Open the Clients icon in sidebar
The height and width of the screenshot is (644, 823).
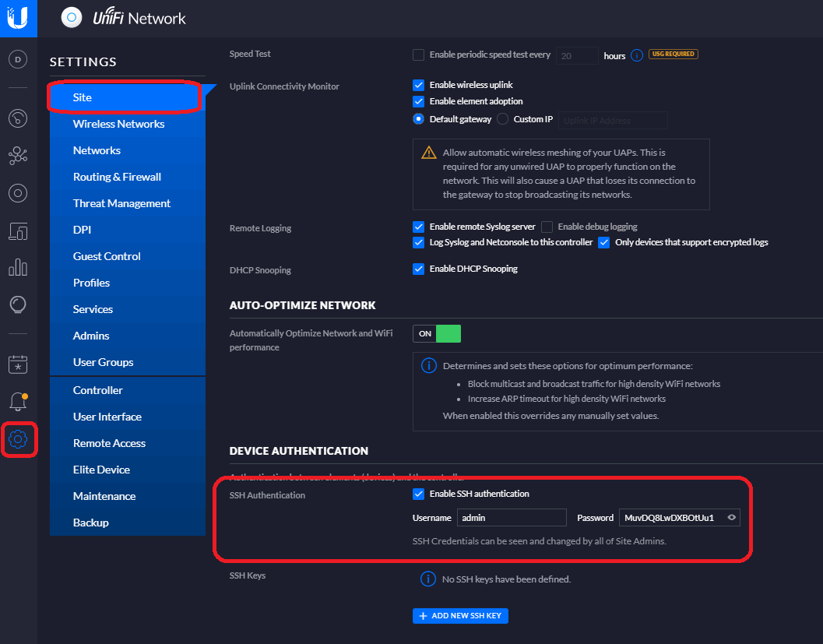[x=18, y=231]
